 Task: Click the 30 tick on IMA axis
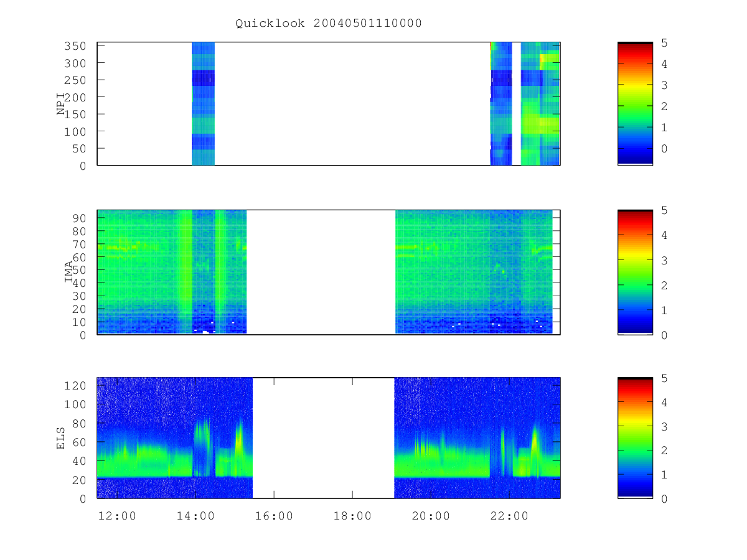[80, 296]
